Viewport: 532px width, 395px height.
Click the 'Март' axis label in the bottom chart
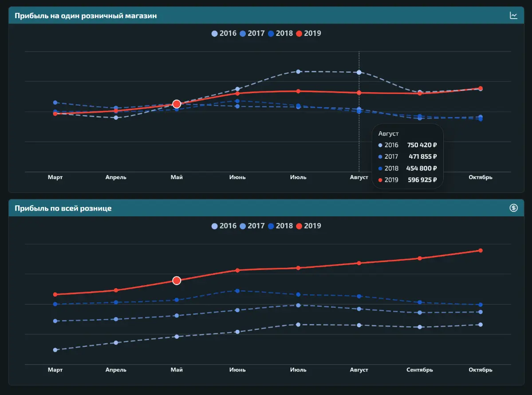coord(55,370)
